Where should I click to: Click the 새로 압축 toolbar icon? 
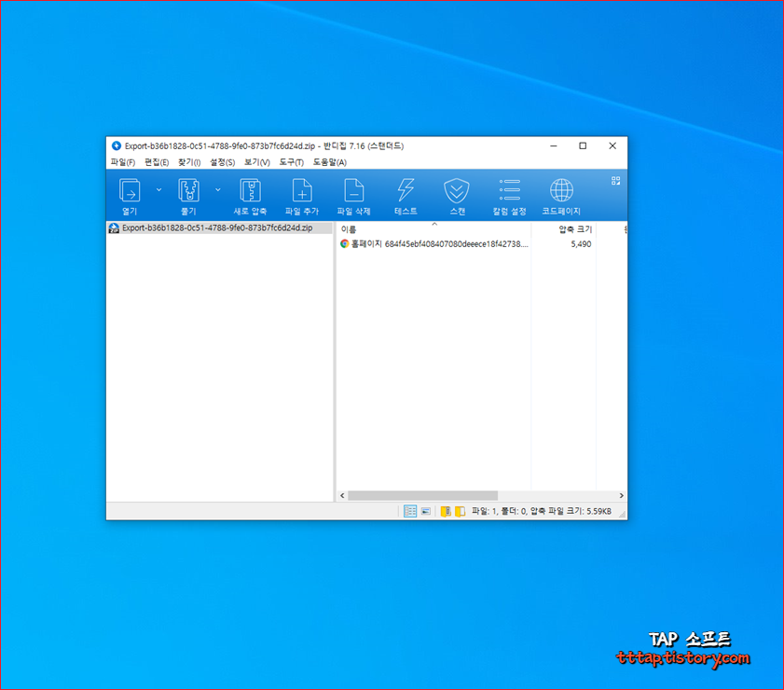pos(250,196)
